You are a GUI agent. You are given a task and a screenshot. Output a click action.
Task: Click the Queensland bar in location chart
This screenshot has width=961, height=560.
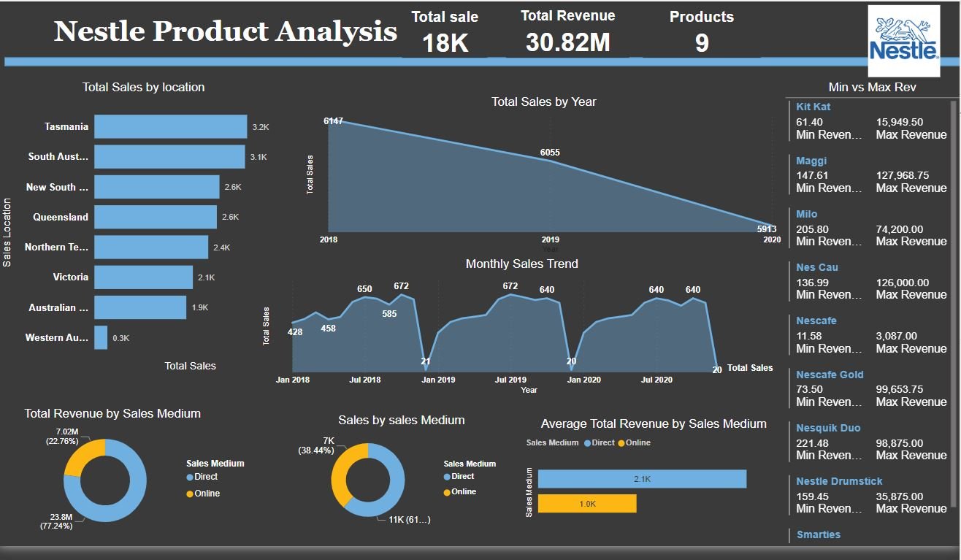pyautogui.click(x=155, y=217)
